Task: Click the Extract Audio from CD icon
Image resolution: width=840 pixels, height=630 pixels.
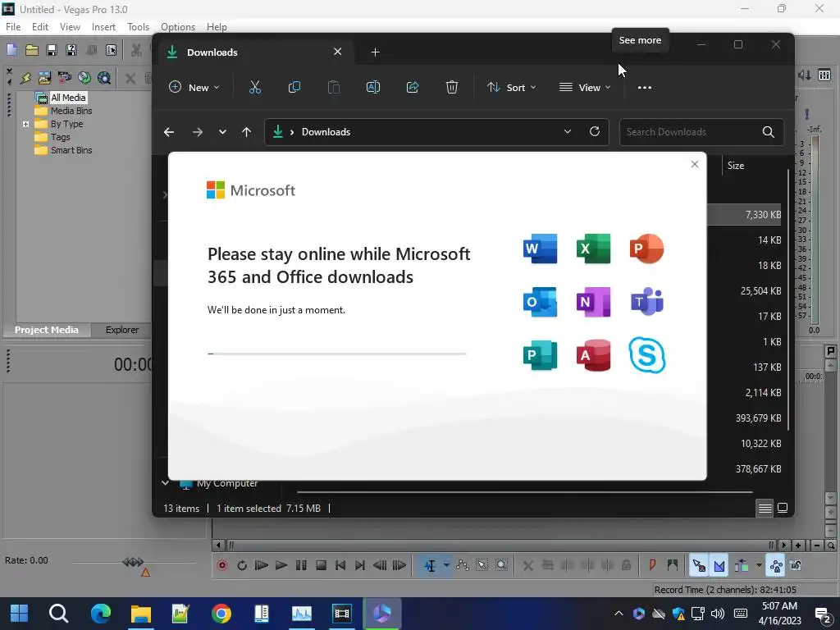Action: [84, 78]
